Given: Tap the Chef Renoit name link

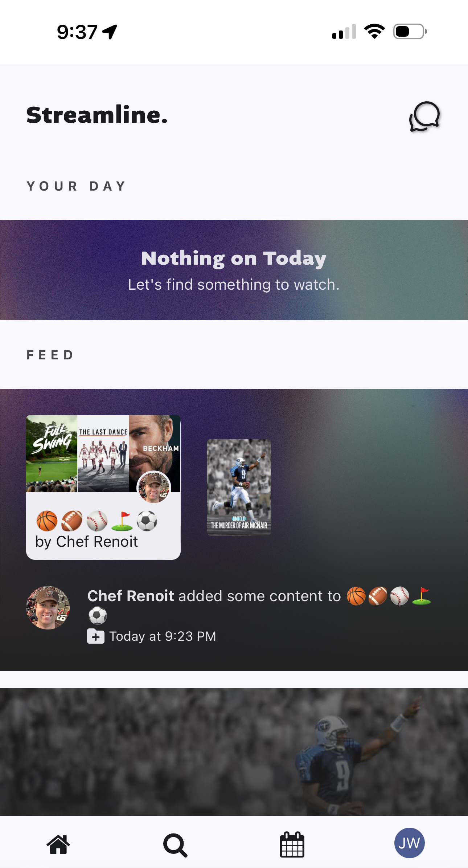Looking at the screenshot, I should pyautogui.click(x=131, y=596).
